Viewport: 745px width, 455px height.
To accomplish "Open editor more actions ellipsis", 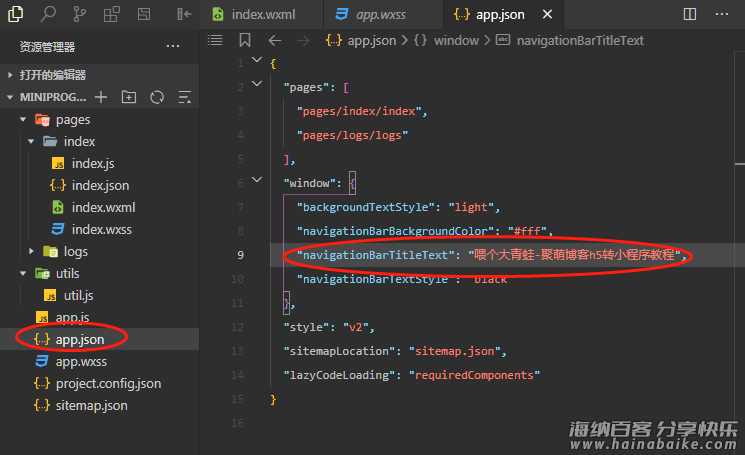I will (722, 14).
